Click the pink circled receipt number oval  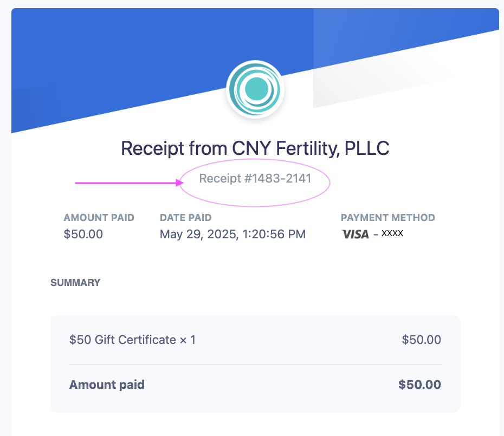[x=255, y=183]
